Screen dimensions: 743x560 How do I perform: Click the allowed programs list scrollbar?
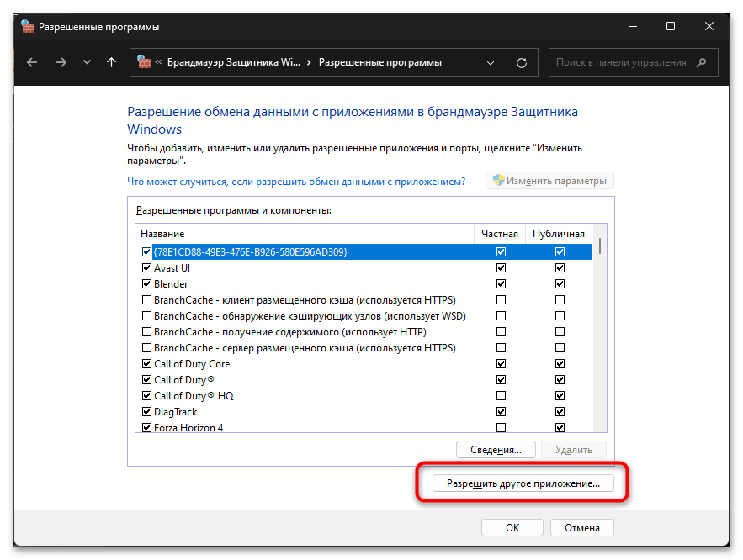click(x=600, y=336)
